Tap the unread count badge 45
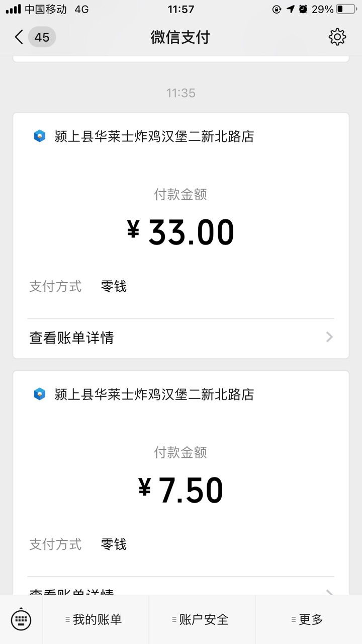Screen dimensions: 362x644 pyautogui.click(x=42, y=37)
